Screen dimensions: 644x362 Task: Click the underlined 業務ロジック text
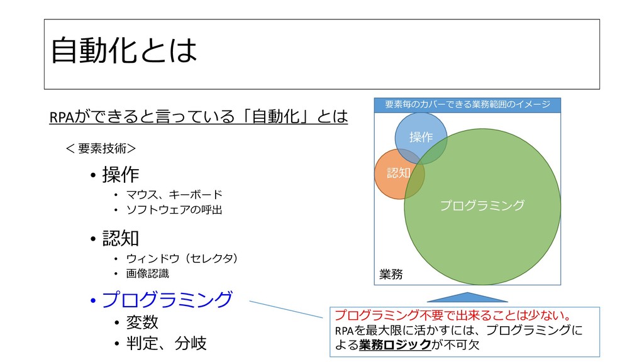395,345
